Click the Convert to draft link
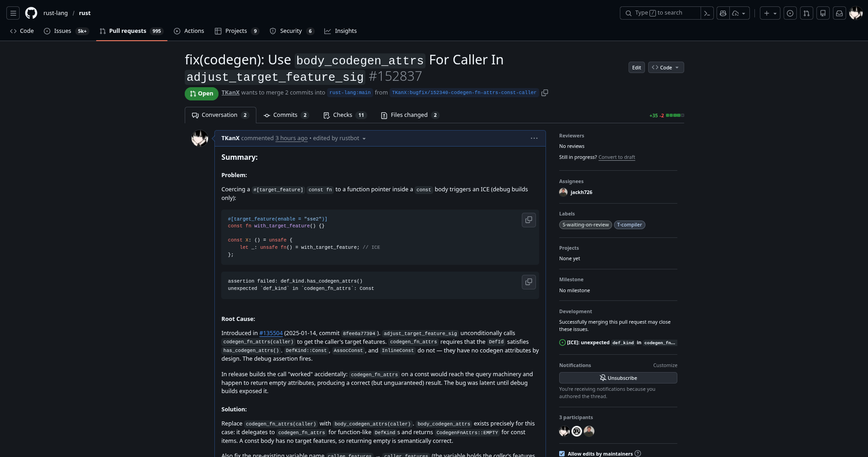 pos(617,157)
